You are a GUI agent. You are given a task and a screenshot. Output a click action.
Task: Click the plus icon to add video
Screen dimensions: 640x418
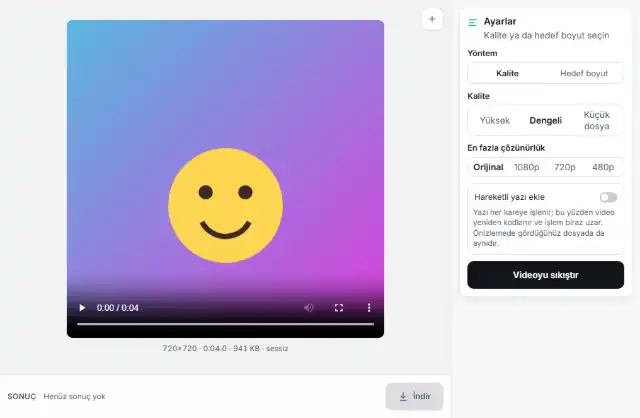pyautogui.click(x=432, y=19)
